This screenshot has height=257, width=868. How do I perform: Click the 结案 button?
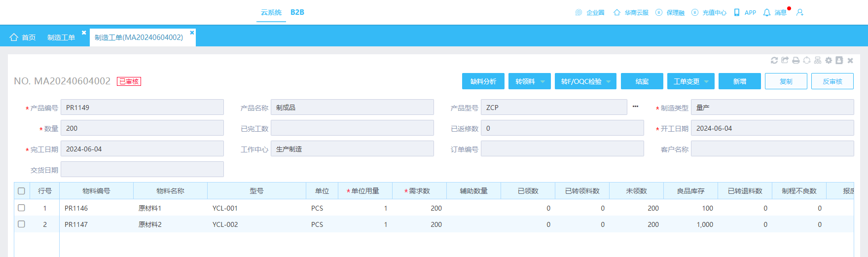[x=642, y=81]
